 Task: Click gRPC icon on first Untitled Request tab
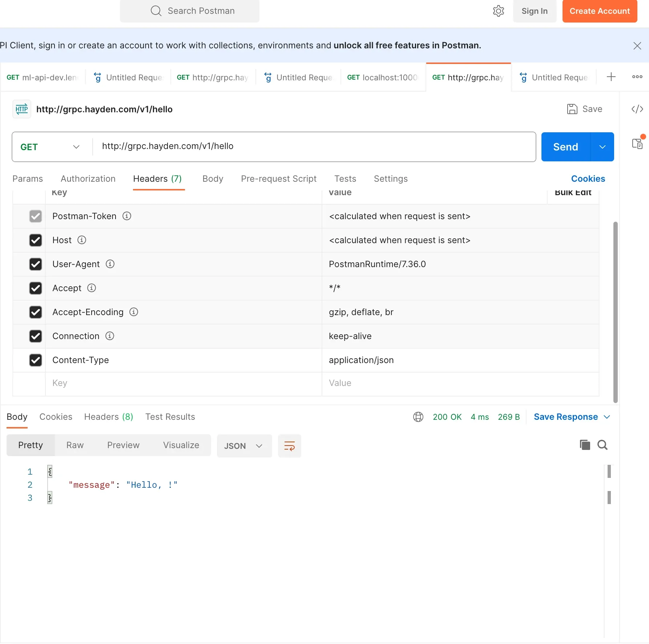pos(97,77)
